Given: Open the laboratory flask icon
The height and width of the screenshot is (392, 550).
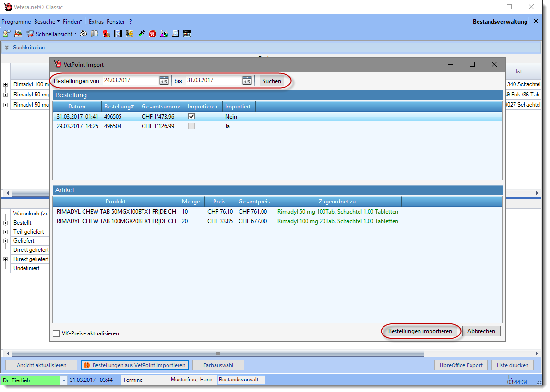Looking at the screenshot, I should (164, 34).
